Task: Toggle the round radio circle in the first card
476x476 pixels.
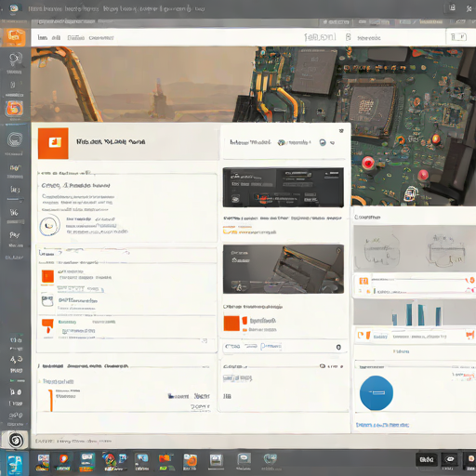Action: (49, 225)
